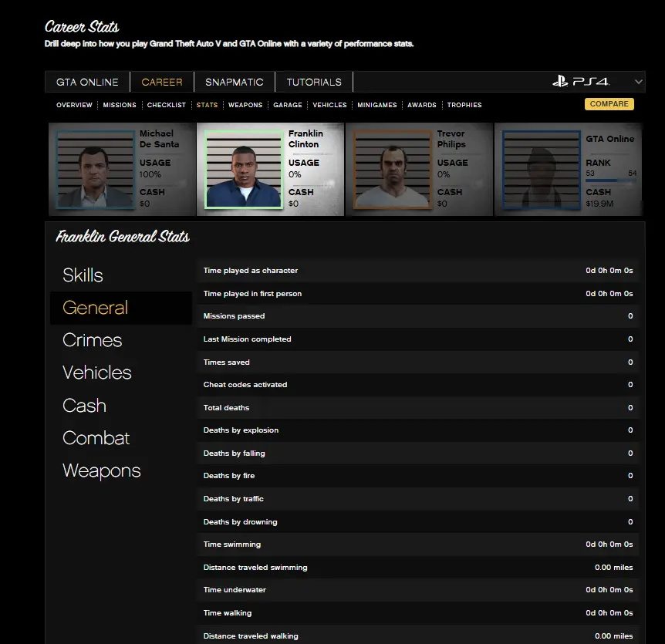Click the Missions passed row
The image size is (665, 644).
[x=417, y=316]
